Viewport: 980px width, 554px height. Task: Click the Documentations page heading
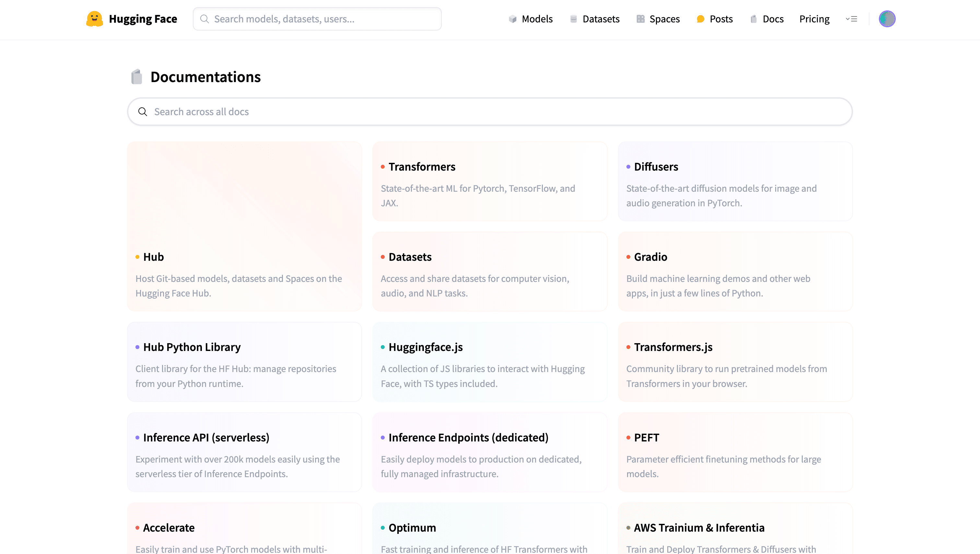(x=205, y=77)
